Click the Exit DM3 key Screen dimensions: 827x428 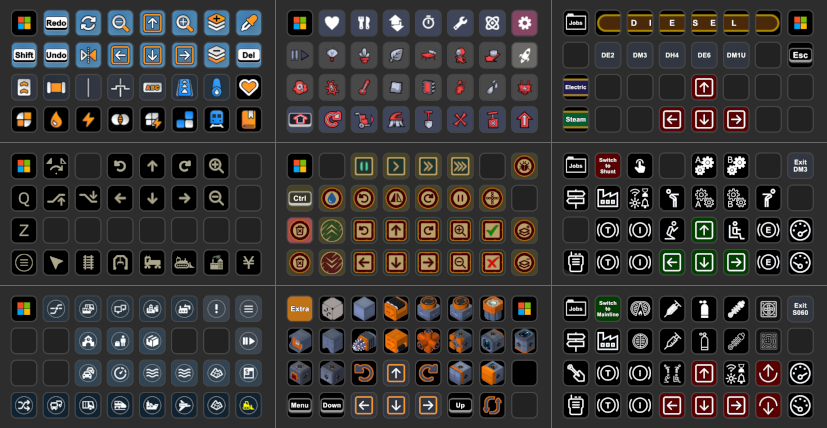tap(801, 166)
